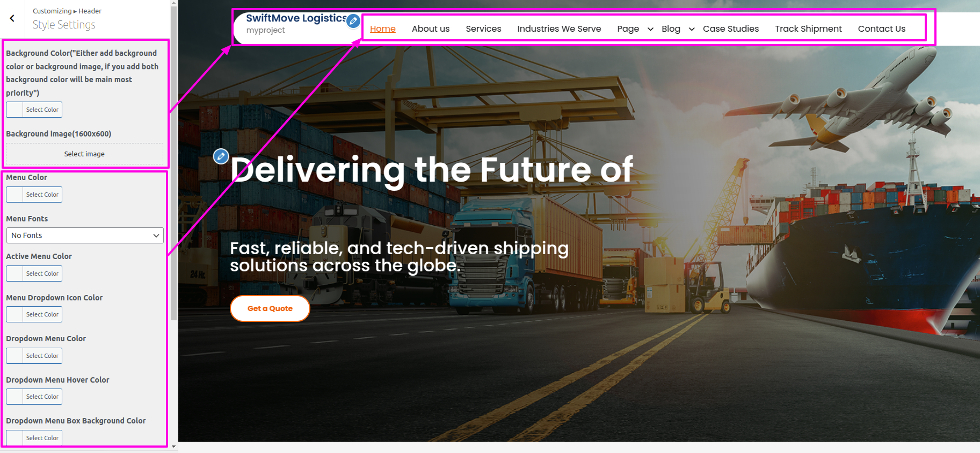
Task: Open the Case Studies menu item
Action: (731, 29)
